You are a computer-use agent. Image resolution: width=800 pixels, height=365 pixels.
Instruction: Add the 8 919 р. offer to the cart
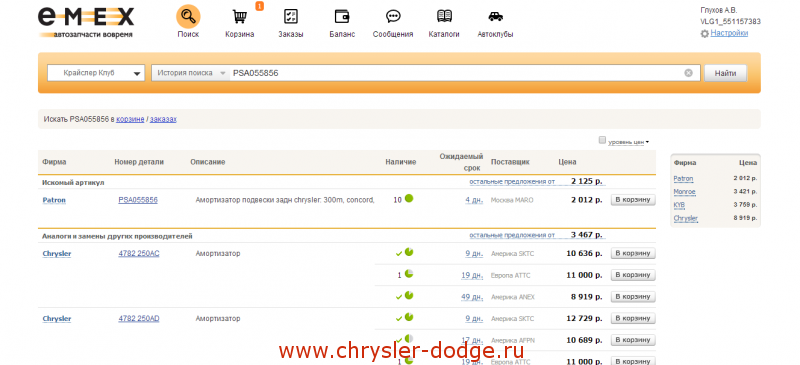point(633,297)
